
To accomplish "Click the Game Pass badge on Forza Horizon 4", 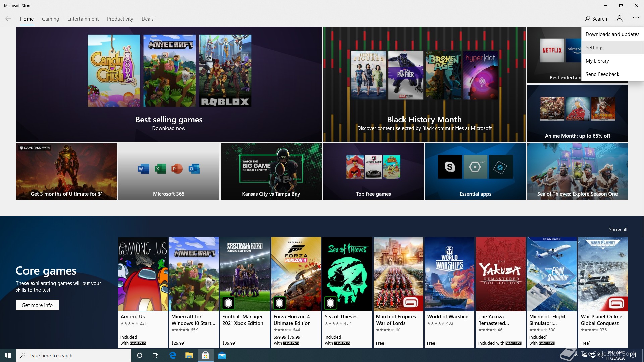I will click(280, 303).
